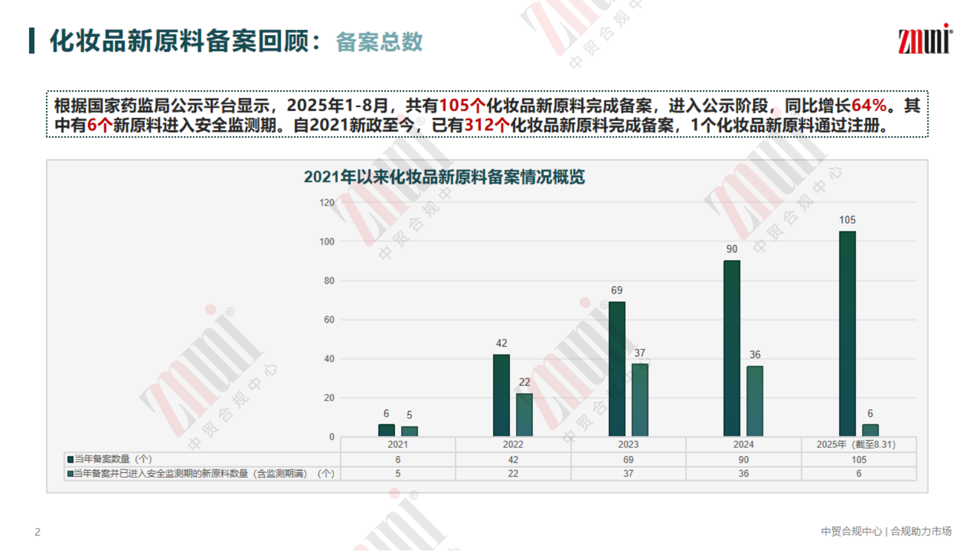
Task: Click the 2022 column header in data table
Action: pyautogui.click(x=513, y=445)
